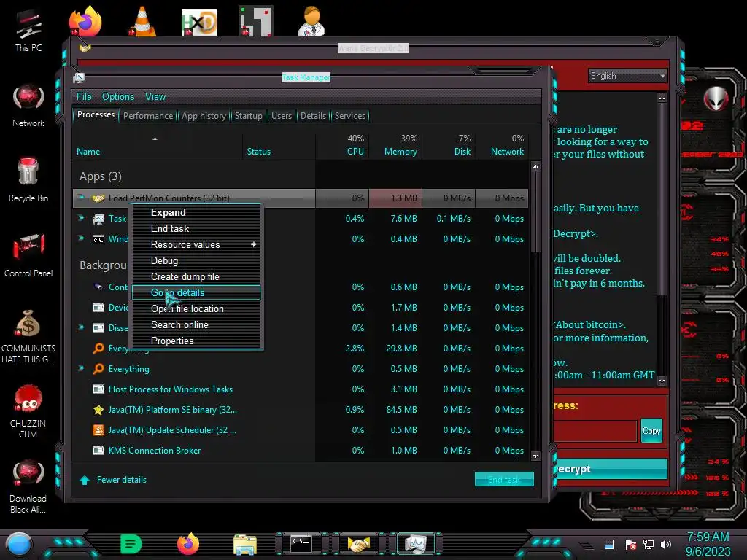The image size is (747, 560).
Task: Switch to Task Manager taskbar button
Action: 416,544
